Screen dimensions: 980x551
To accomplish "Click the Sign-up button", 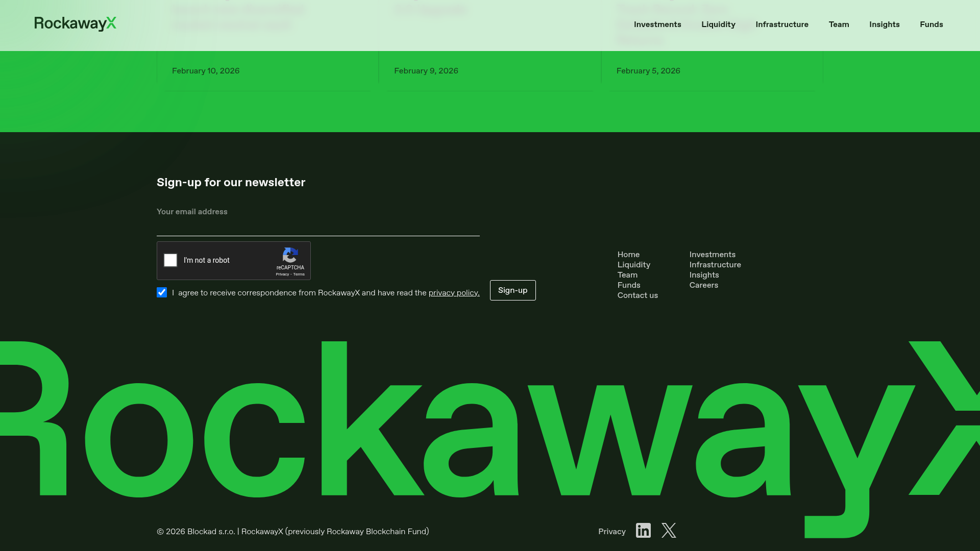I will coord(513,290).
